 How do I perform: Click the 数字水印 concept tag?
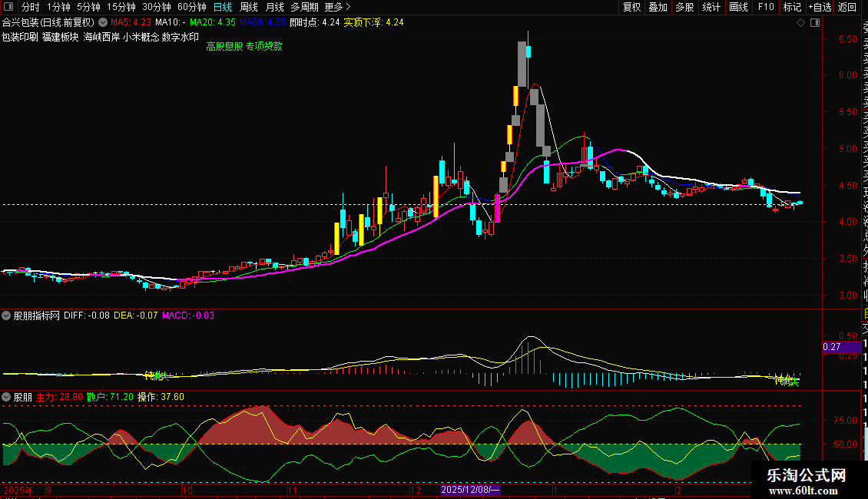point(181,37)
